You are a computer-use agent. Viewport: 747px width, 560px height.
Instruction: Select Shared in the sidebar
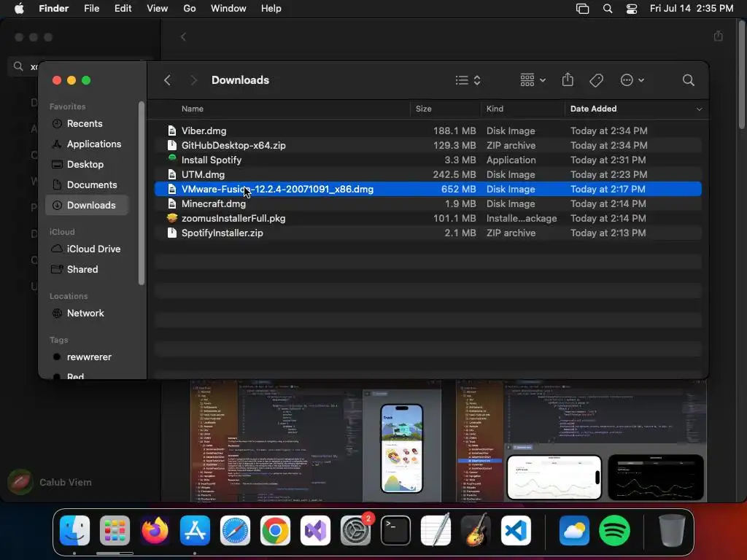tap(87, 270)
